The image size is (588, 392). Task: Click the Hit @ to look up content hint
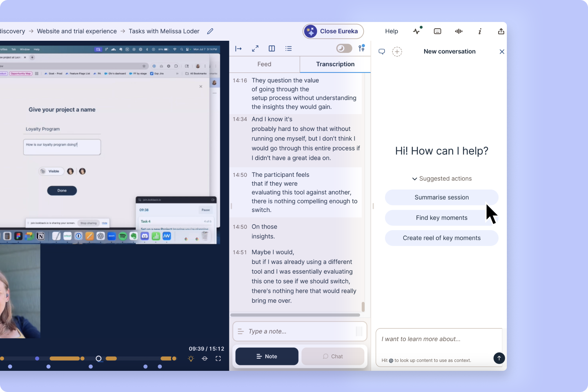[426, 360]
